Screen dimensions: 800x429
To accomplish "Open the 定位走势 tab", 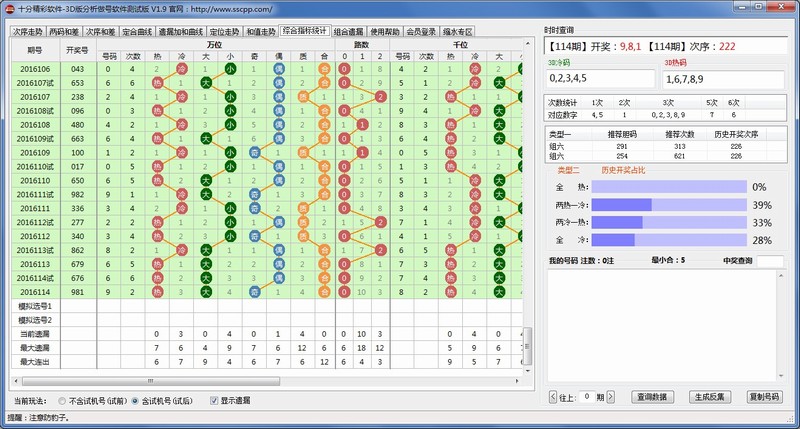I will point(223,31).
